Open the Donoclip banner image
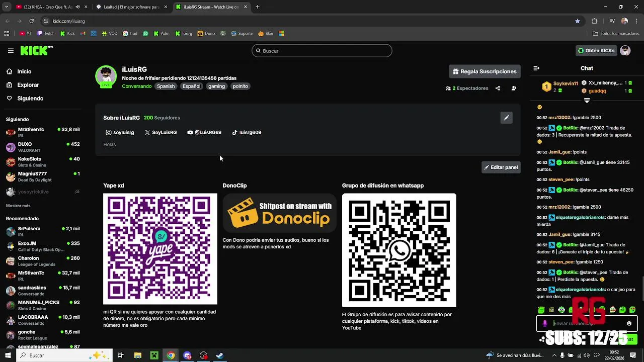This screenshot has width=644, height=362. pos(279,213)
